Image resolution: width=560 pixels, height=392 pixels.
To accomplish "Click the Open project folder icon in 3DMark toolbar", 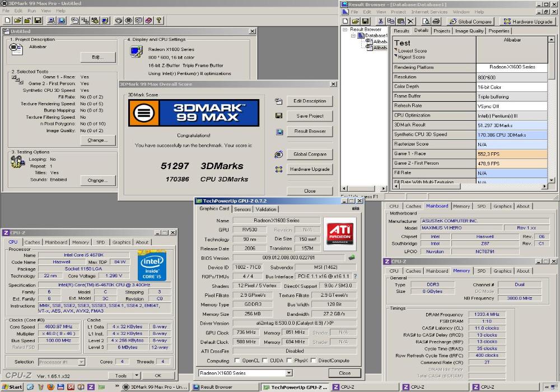I will click(x=17, y=20).
